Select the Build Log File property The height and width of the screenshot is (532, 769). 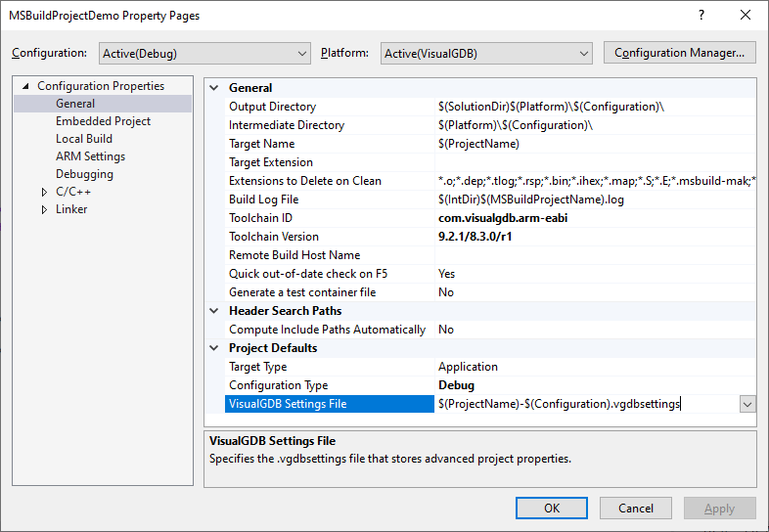click(330, 199)
